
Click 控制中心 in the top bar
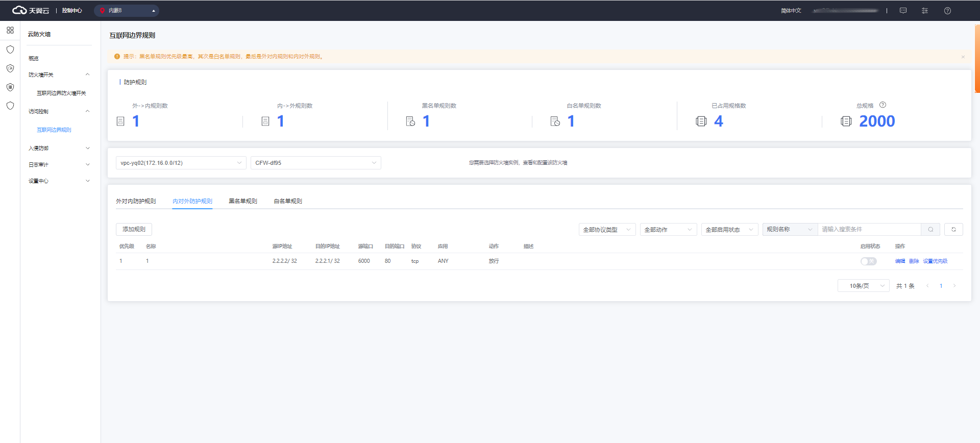72,11
